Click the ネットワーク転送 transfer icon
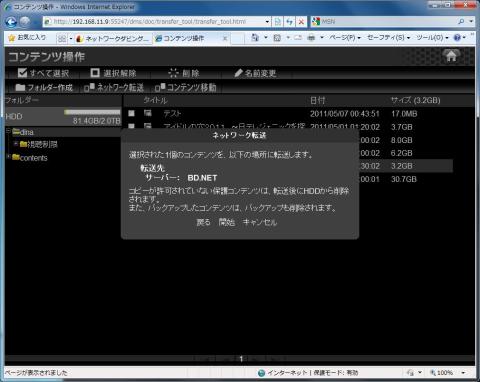480x382 pixels. 89,87
